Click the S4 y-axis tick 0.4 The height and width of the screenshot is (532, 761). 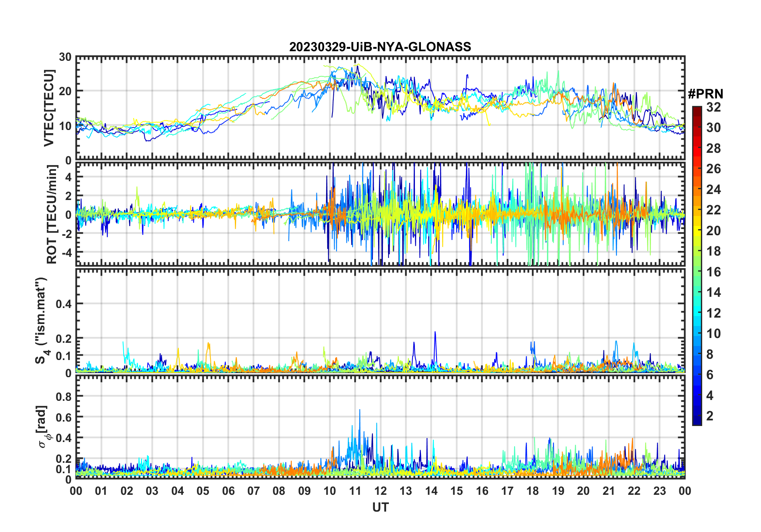coord(64,304)
